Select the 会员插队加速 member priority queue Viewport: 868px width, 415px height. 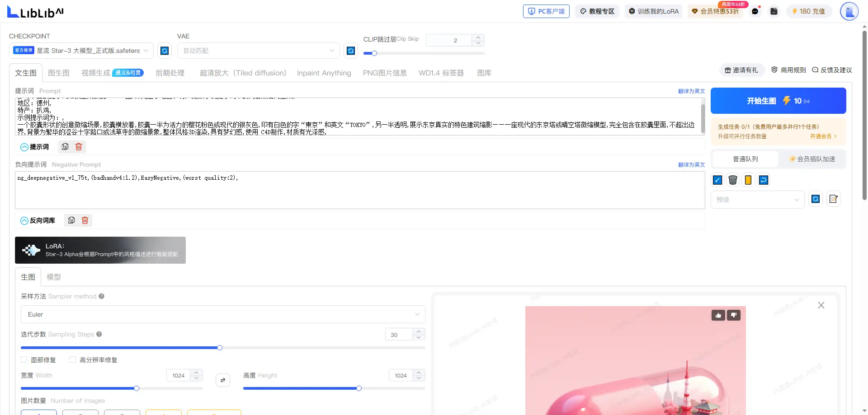tap(812, 159)
